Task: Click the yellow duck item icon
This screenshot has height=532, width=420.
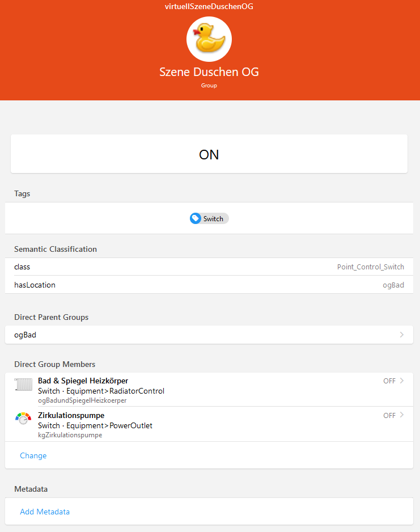Action: [209, 39]
